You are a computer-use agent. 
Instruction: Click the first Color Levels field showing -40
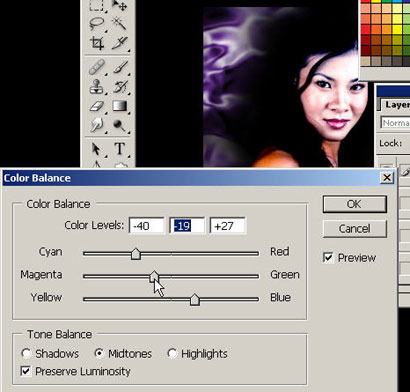[x=146, y=226]
